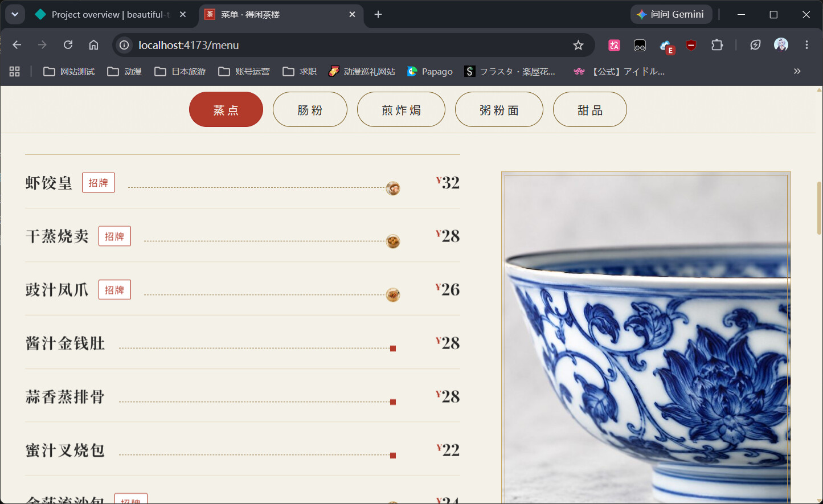Open the Papago bookmark

click(430, 71)
